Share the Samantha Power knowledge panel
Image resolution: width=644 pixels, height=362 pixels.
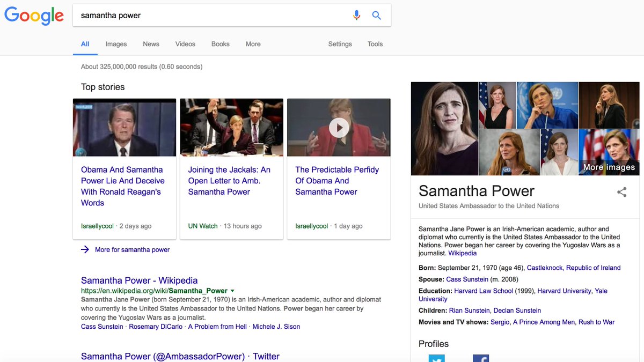[x=621, y=192]
